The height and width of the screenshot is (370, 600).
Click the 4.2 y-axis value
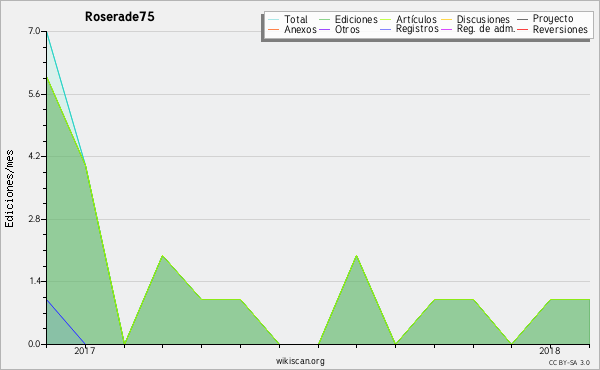pyautogui.click(x=34, y=156)
